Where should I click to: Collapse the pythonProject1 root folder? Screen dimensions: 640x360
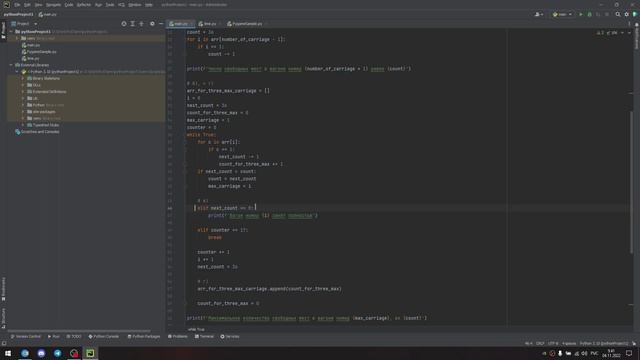12,31
